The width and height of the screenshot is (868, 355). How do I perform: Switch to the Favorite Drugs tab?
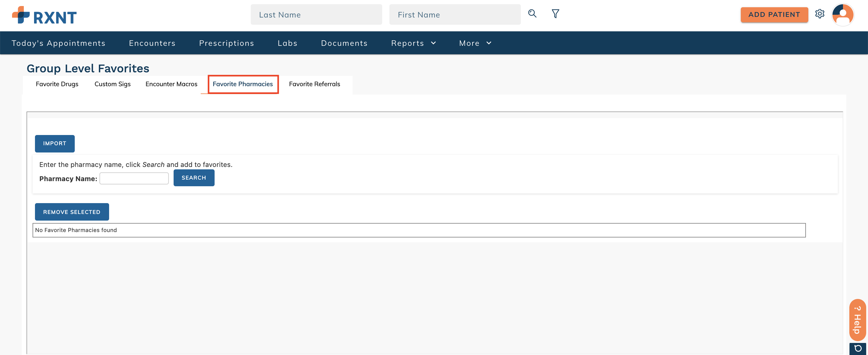[x=57, y=84]
